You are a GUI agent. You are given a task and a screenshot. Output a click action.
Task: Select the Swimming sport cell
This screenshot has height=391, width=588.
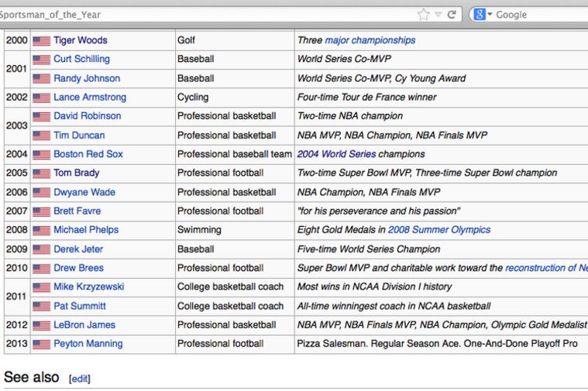click(x=235, y=230)
